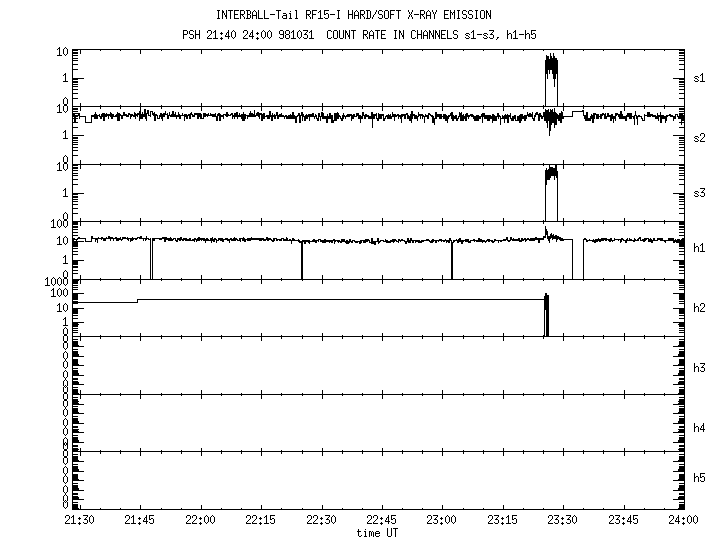Select the PSH count rate subtitle line

tap(356, 37)
